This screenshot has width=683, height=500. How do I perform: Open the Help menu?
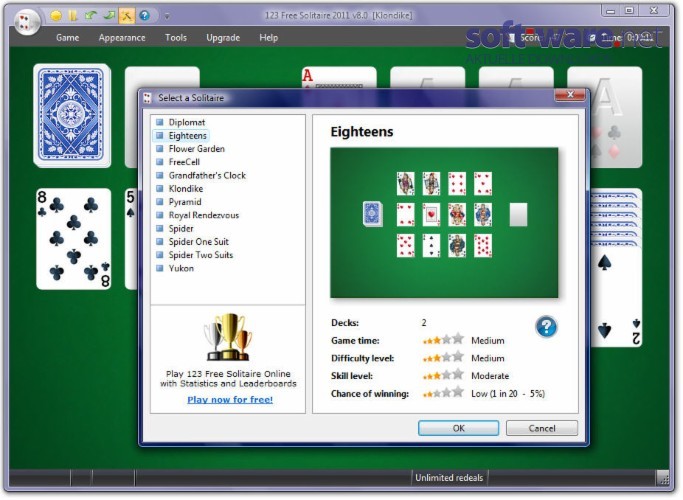(x=268, y=38)
